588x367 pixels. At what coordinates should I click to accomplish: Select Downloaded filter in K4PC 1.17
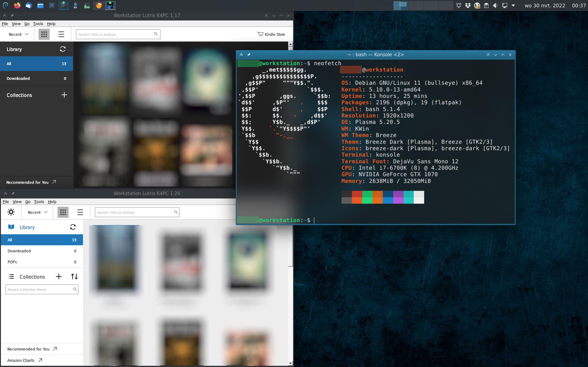[36, 78]
